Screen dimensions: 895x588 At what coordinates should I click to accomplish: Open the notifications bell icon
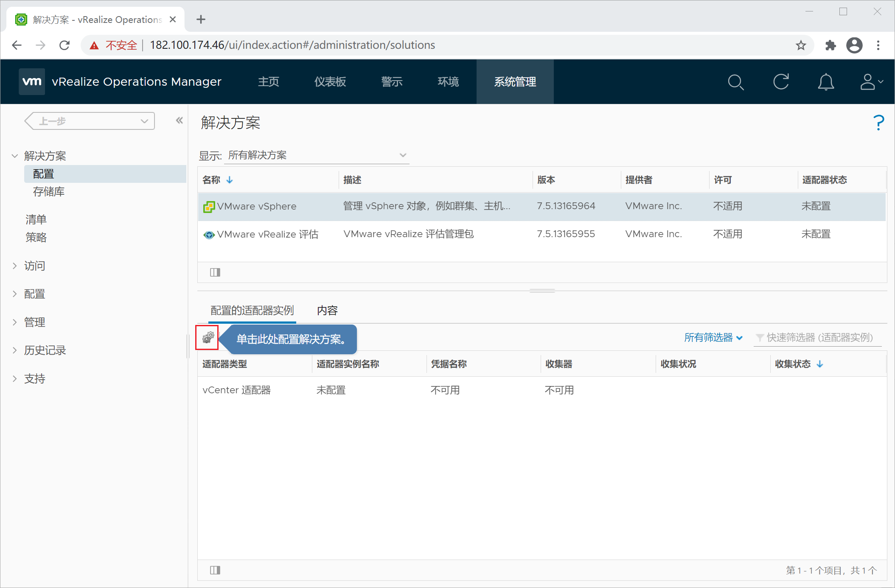(x=826, y=82)
